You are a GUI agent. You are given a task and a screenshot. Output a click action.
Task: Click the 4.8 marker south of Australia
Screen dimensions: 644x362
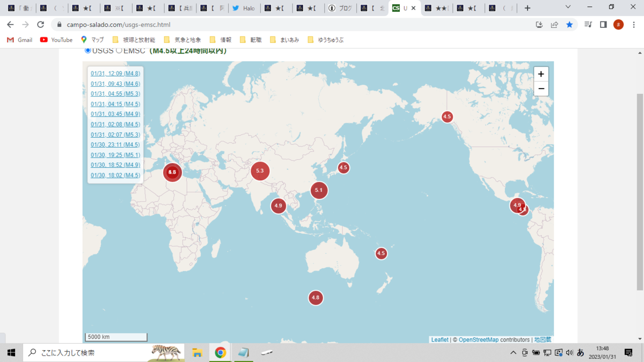click(316, 298)
